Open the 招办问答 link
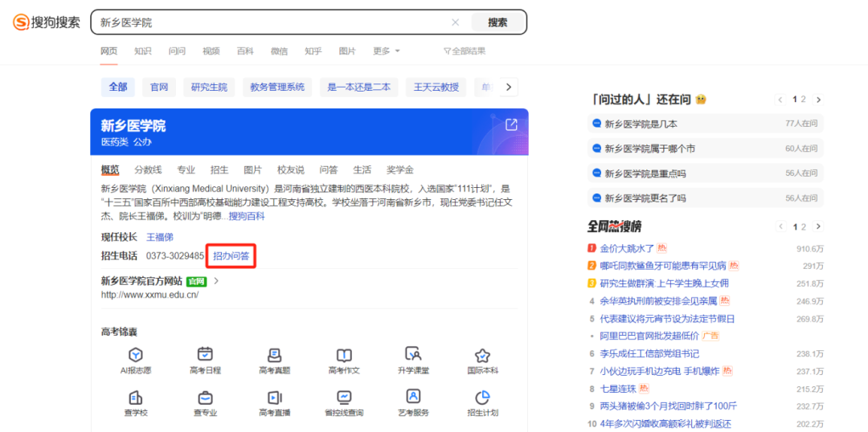Image resolution: width=868 pixels, height=432 pixels. pos(231,256)
